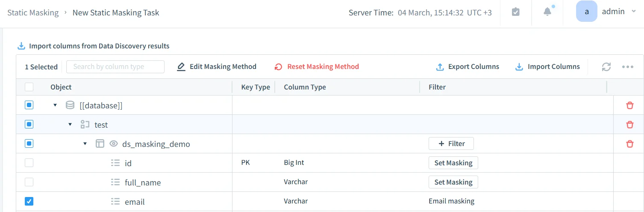Screen dimensions: 644x212
Task: Check the id column checkbox
Action: click(29, 163)
